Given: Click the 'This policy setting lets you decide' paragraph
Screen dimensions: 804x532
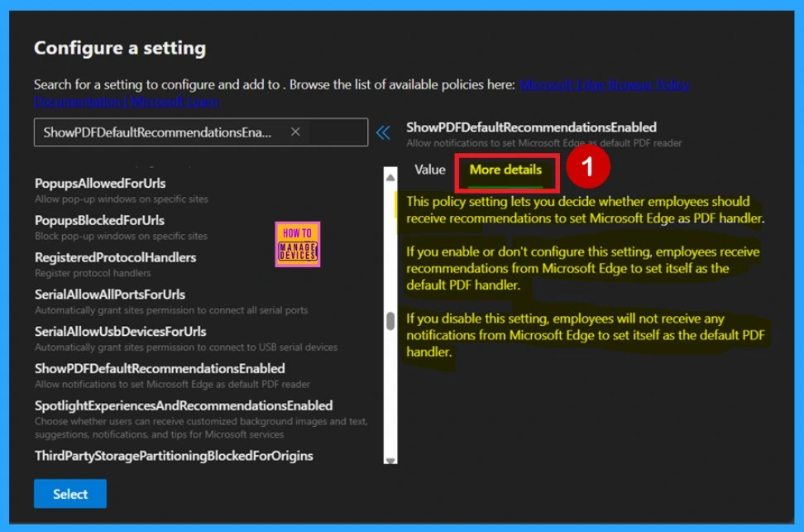Looking at the screenshot, I should tap(585, 210).
